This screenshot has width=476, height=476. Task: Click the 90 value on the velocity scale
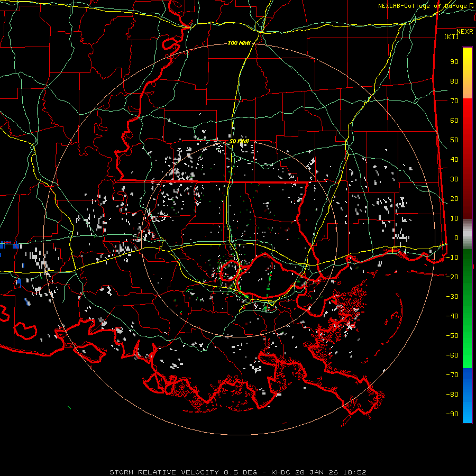tap(454, 62)
